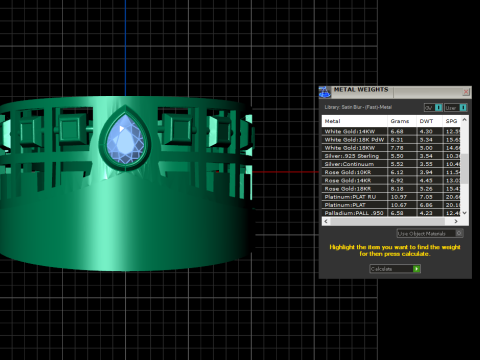The width and height of the screenshot is (480, 360).
Task: Toggle the User library switch
Action: (456, 108)
